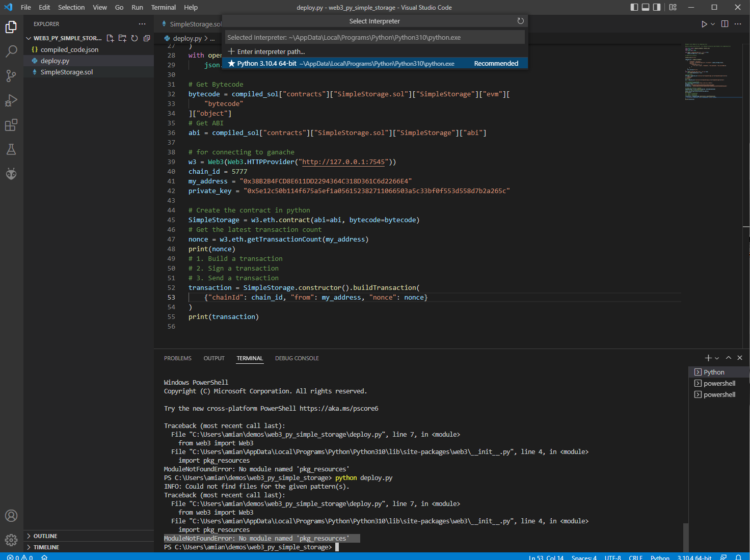Viewport: 750px width, 560px height.
Task: Refresh the interpreter list
Action: click(x=520, y=21)
